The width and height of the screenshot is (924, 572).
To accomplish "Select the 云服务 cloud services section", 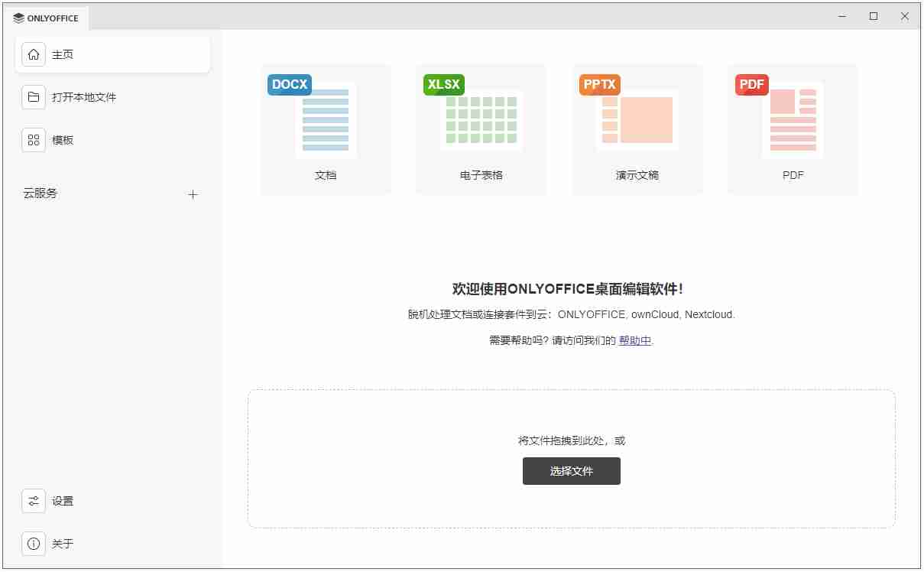I will [x=41, y=193].
